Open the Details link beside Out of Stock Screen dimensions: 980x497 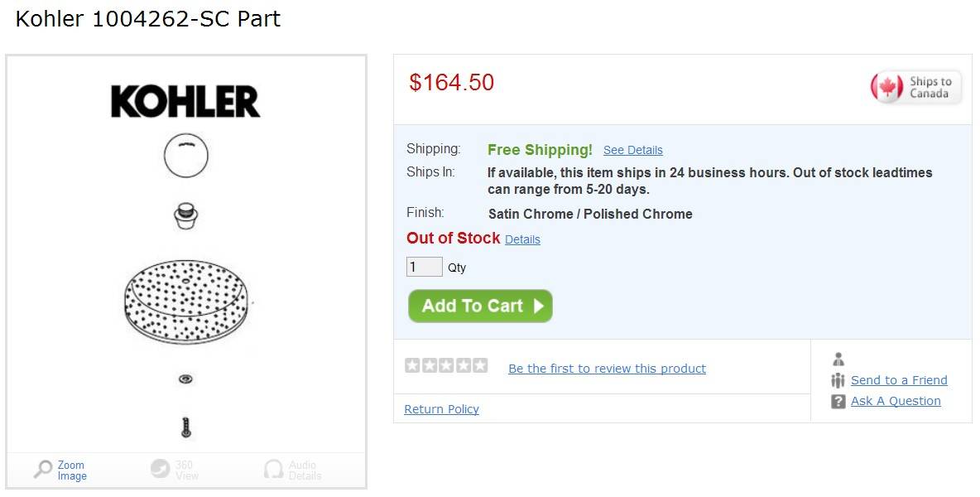522,239
